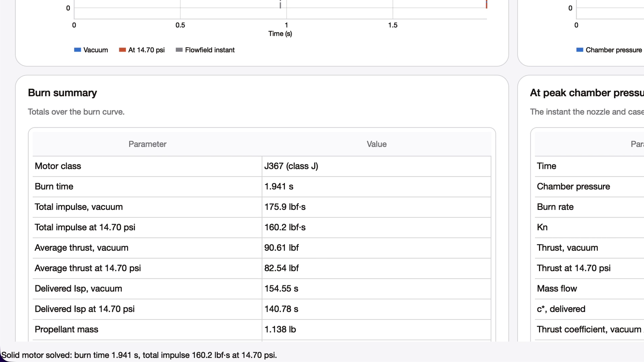Toggle the Vacuum legend series

91,50
